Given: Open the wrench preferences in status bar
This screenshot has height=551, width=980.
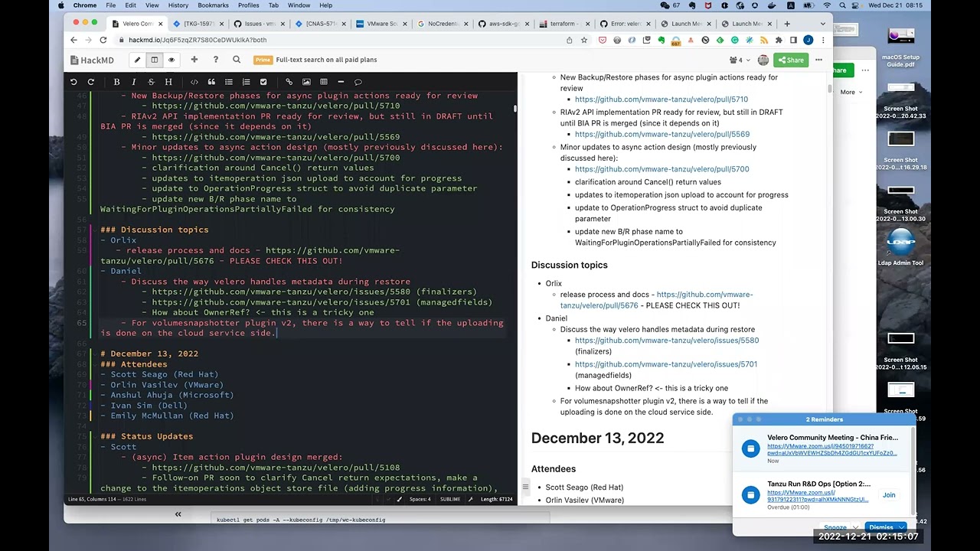Looking at the screenshot, I should (469, 499).
